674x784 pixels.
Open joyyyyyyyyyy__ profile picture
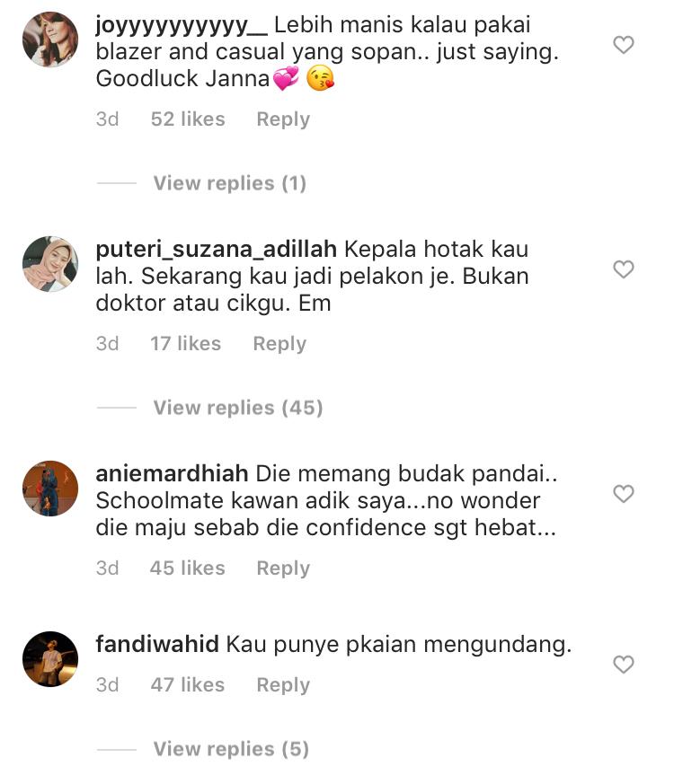point(50,40)
